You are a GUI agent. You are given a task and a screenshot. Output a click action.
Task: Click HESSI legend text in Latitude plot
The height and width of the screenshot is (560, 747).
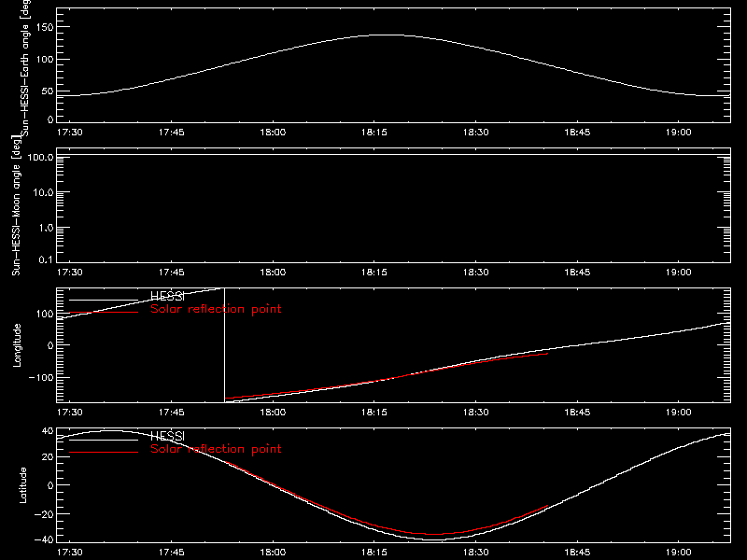167,436
